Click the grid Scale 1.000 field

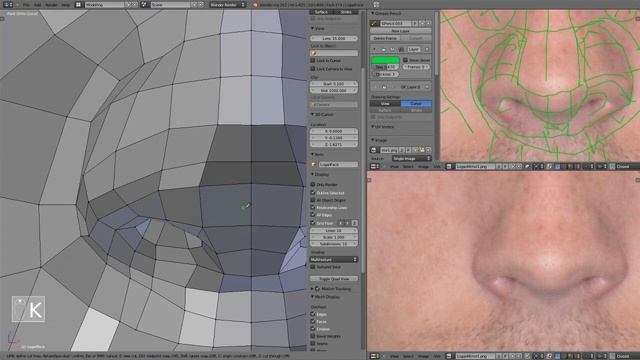[334, 237]
